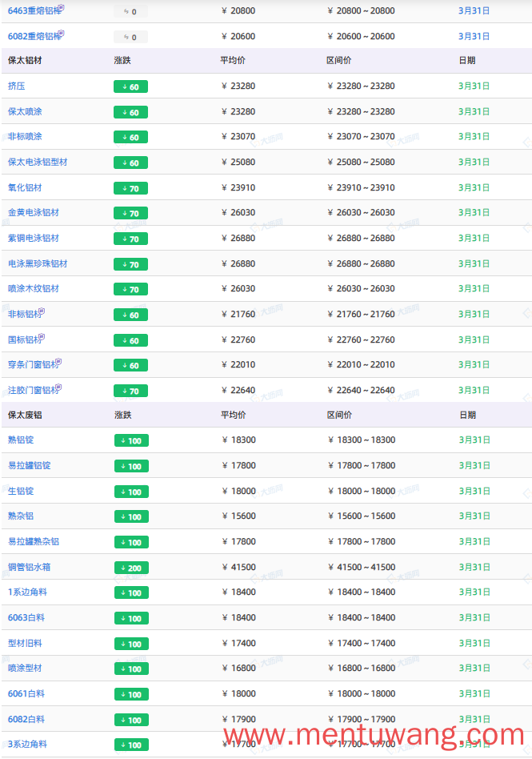This screenshot has height=759, width=532.
Task: Click the 3月31日 date in 生铝锭 row
Action: (x=474, y=492)
